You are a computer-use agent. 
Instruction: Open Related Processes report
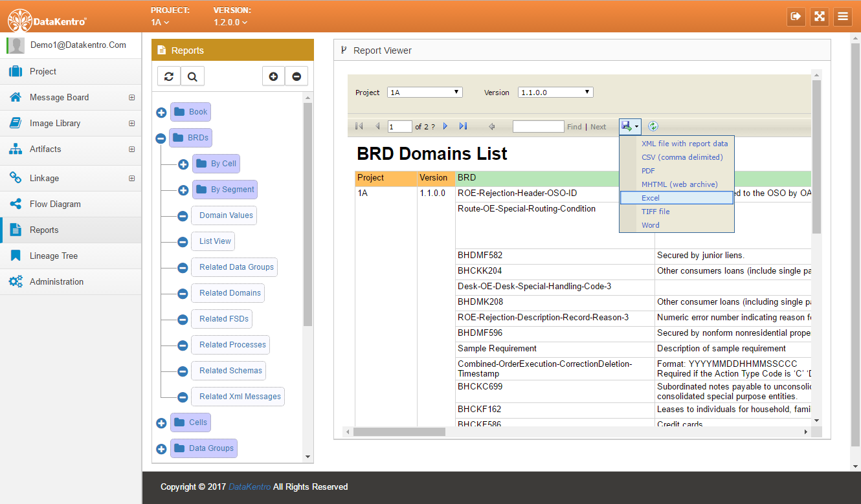click(230, 345)
